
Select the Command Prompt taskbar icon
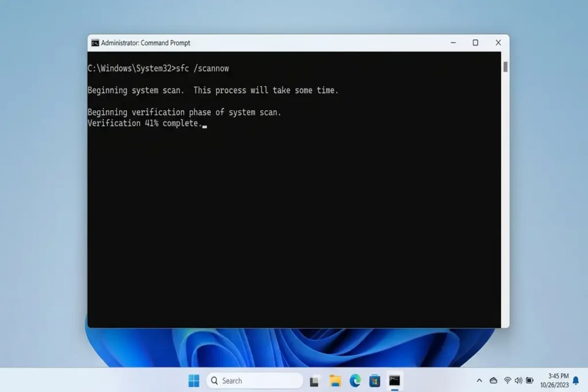coord(394,381)
